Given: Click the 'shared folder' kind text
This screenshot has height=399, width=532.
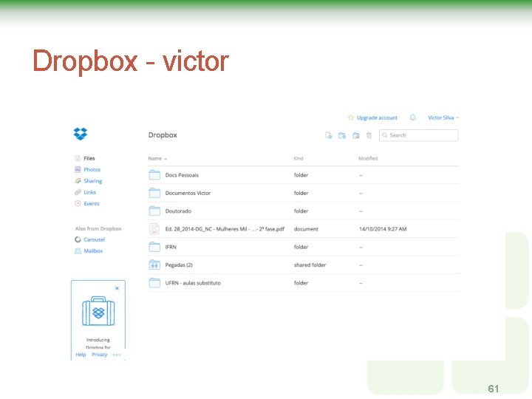Looking at the screenshot, I should (310, 265).
